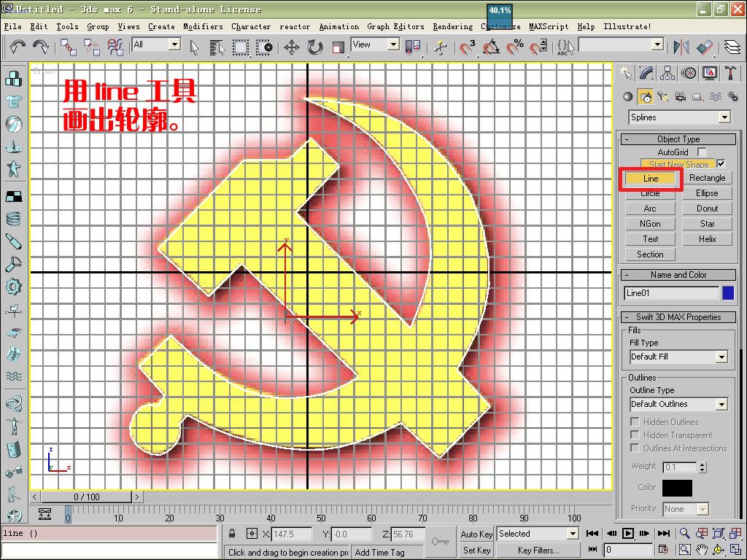Image resolution: width=747 pixels, height=560 pixels.
Task: Switch to the Cameras creation category
Action: coord(680,96)
